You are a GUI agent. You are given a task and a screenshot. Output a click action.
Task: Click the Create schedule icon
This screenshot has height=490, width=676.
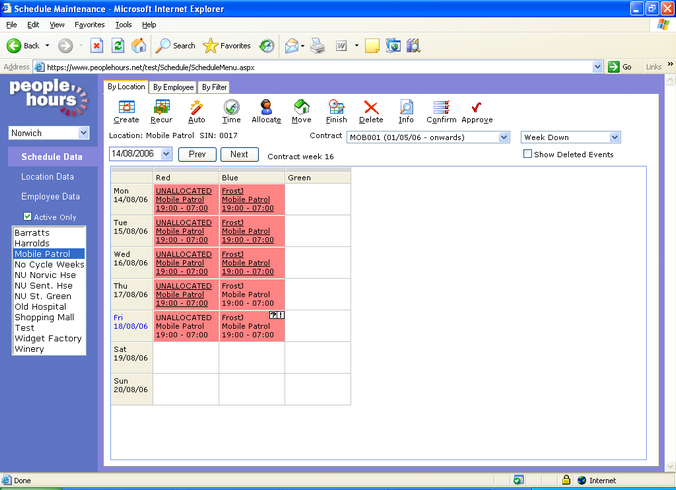[x=127, y=107]
